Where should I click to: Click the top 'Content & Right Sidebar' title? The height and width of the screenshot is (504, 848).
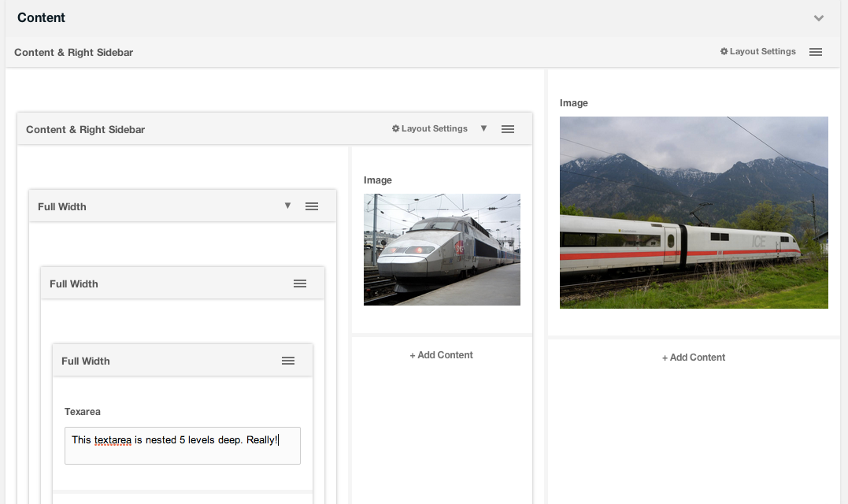[73, 53]
